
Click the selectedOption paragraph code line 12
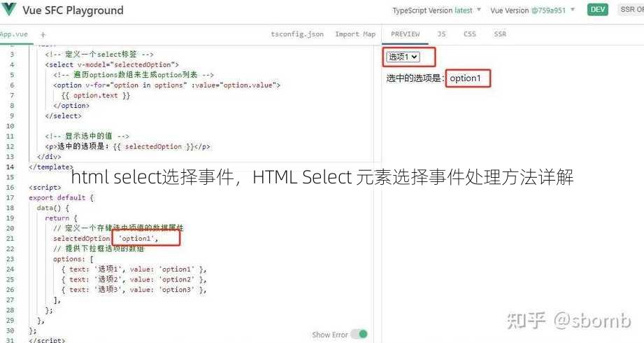pyautogui.click(x=127, y=146)
